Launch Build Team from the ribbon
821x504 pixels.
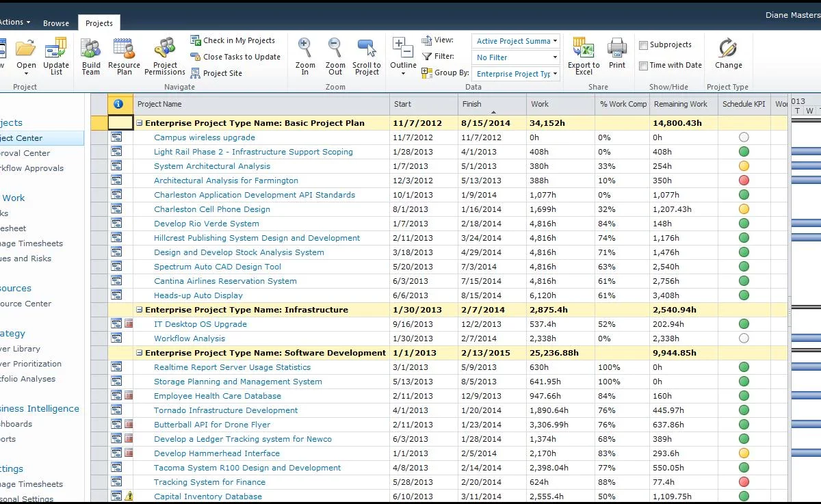(x=91, y=57)
